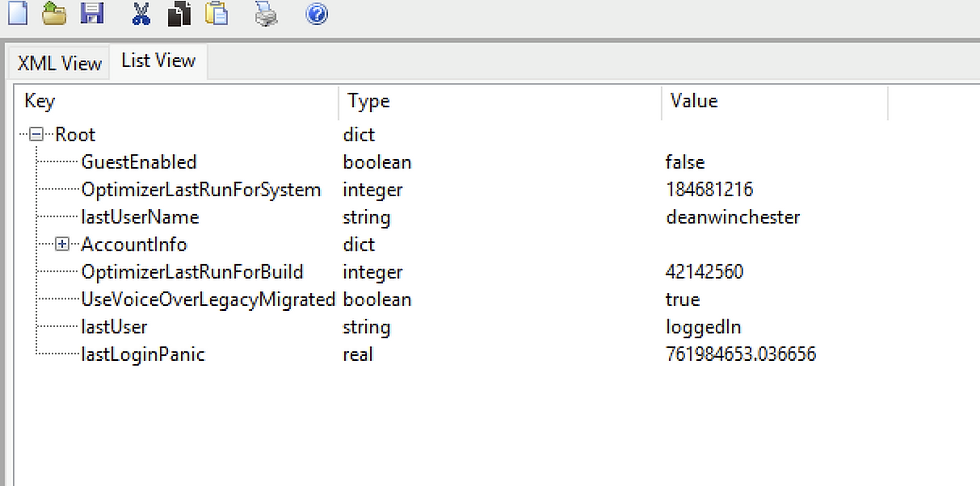The width and height of the screenshot is (980, 486).
Task: Select the OptimizerLastRunForBuild key
Action: (192, 272)
